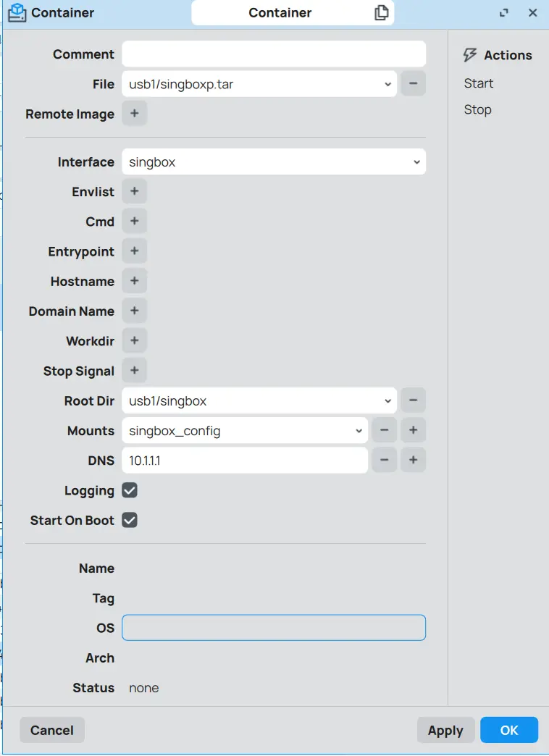Expand the Interface dropdown singbox

(x=274, y=162)
